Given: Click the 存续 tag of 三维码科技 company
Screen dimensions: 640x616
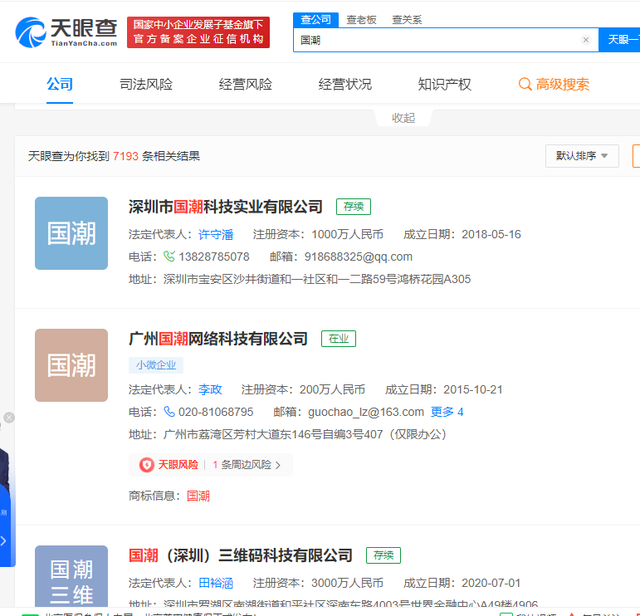Looking at the screenshot, I should pyautogui.click(x=383, y=555).
